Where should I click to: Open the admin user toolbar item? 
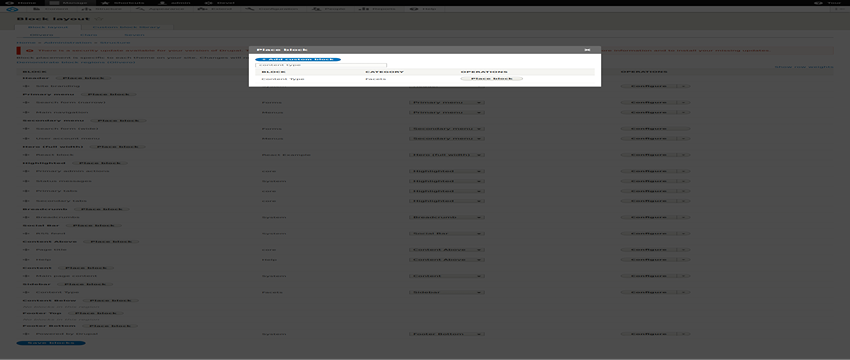[x=175, y=3]
